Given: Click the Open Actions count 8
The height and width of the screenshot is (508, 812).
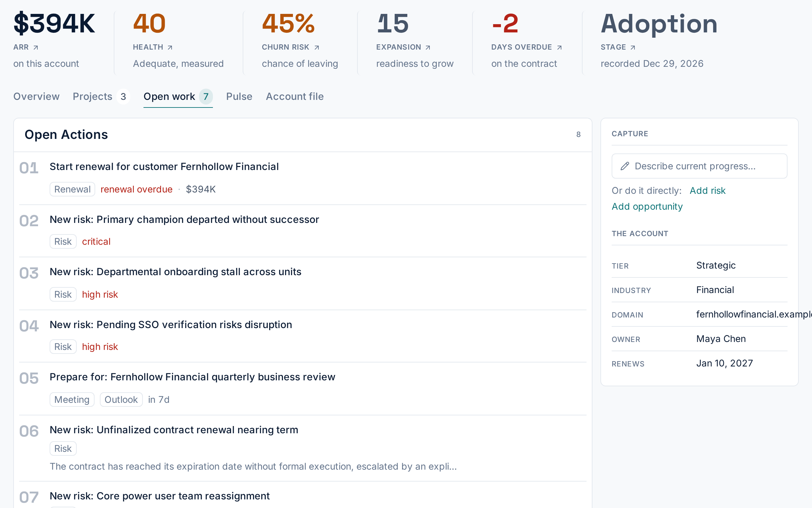Looking at the screenshot, I should click(578, 134).
